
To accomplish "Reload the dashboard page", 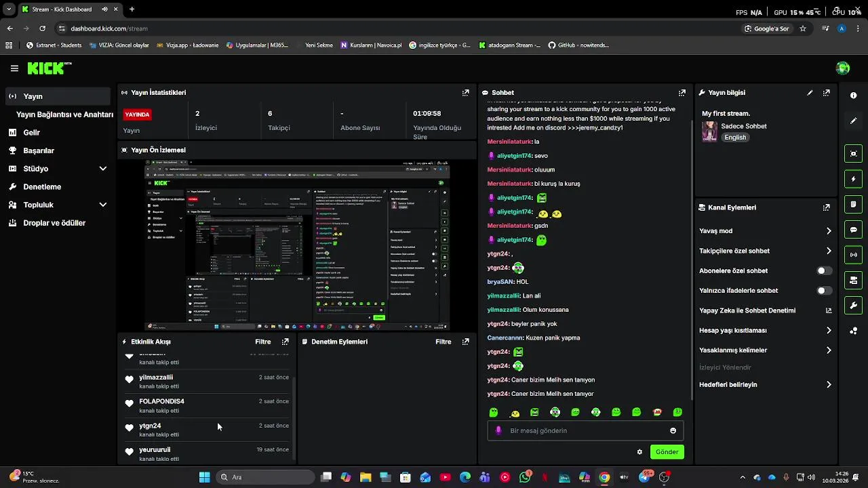I will [x=42, y=28].
